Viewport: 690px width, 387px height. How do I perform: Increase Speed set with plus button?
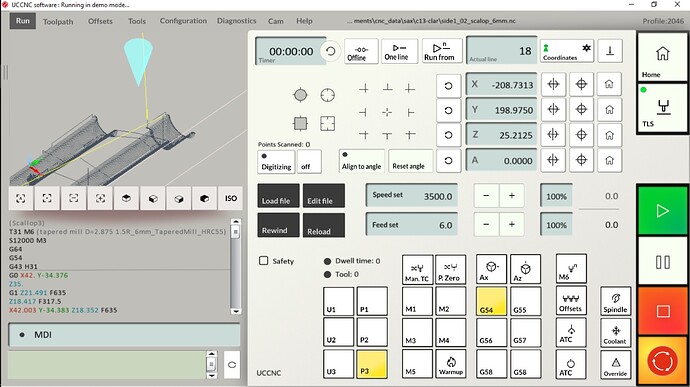coord(512,195)
